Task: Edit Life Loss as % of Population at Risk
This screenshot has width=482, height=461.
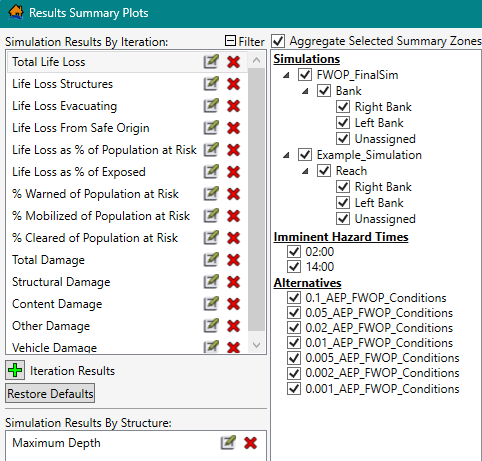Action: [x=211, y=150]
